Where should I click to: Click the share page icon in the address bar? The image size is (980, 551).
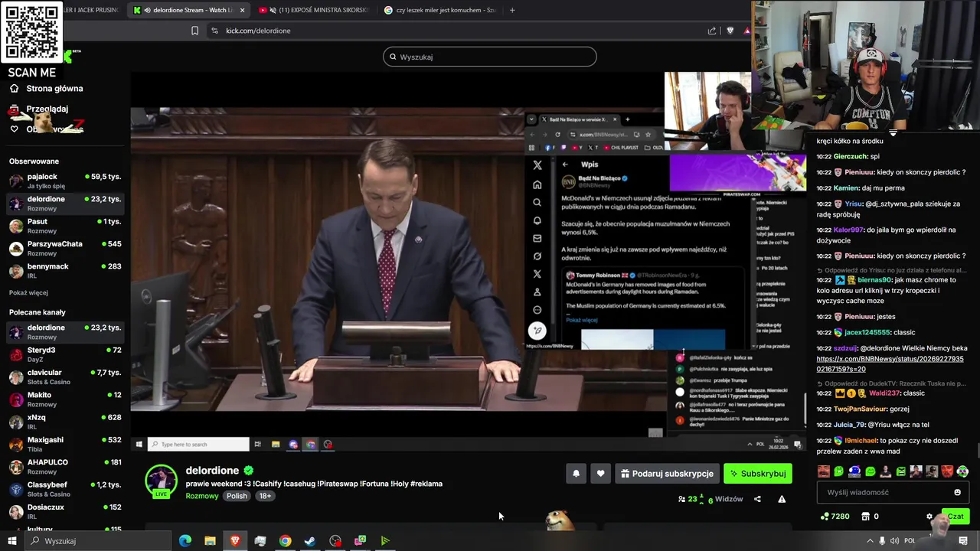[x=712, y=31]
